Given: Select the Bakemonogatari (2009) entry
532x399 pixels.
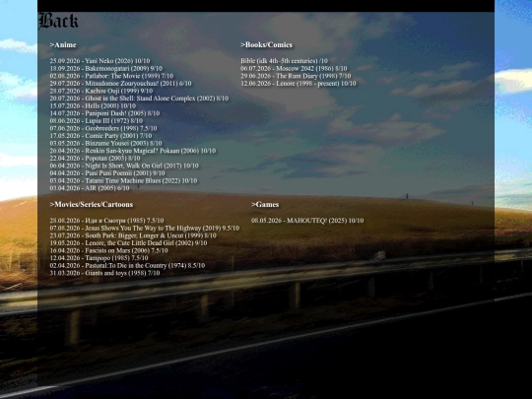Looking at the screenshot, I should pos(106,69).
